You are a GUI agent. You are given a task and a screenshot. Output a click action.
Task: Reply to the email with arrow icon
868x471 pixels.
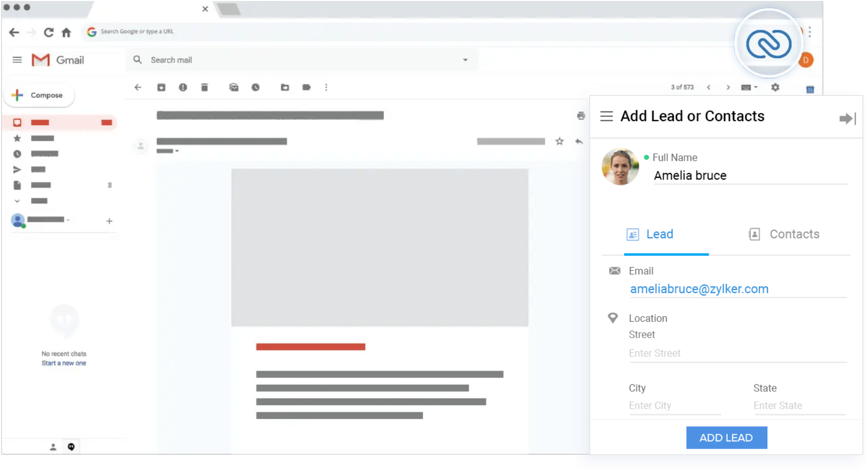point(579,142)
